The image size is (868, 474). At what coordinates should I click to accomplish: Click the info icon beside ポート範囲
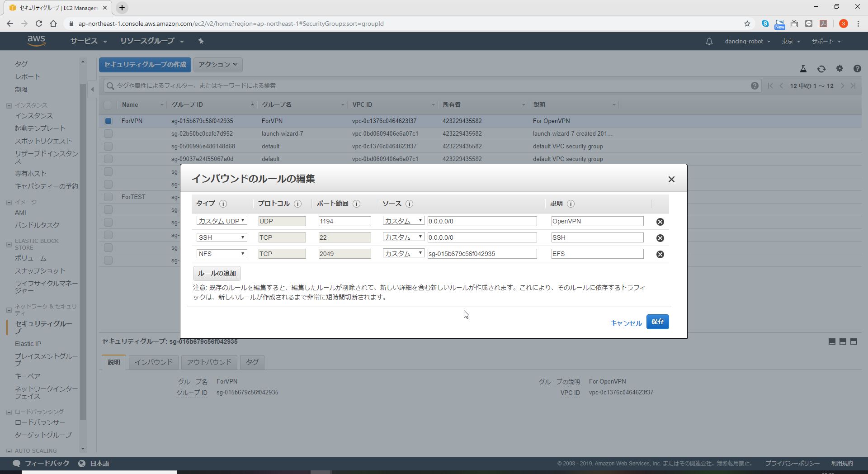356,204
